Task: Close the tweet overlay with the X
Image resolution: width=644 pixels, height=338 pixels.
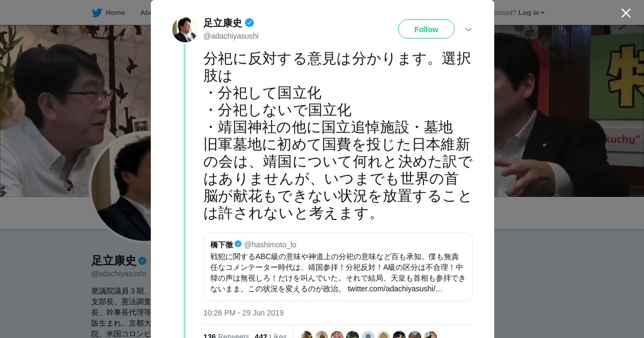Action: coord(626,13)
